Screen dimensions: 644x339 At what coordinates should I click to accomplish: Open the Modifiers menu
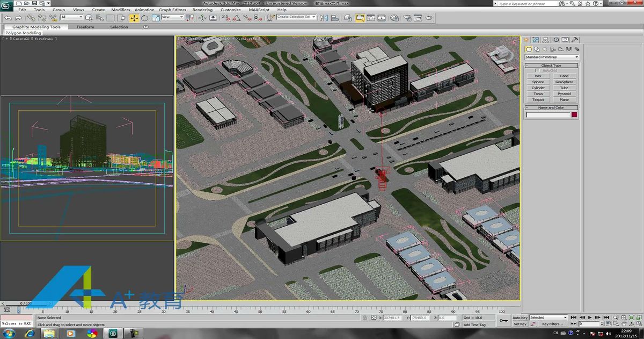click(x=121, y=10)
